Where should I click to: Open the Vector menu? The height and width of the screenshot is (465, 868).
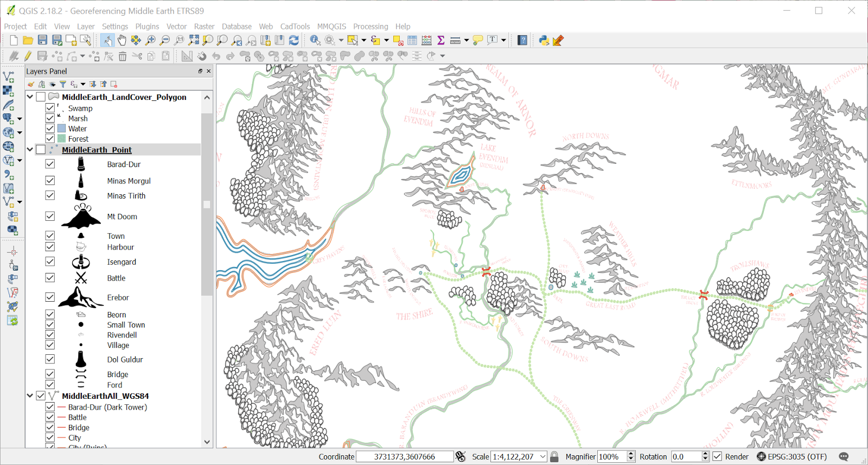[176, 26]
